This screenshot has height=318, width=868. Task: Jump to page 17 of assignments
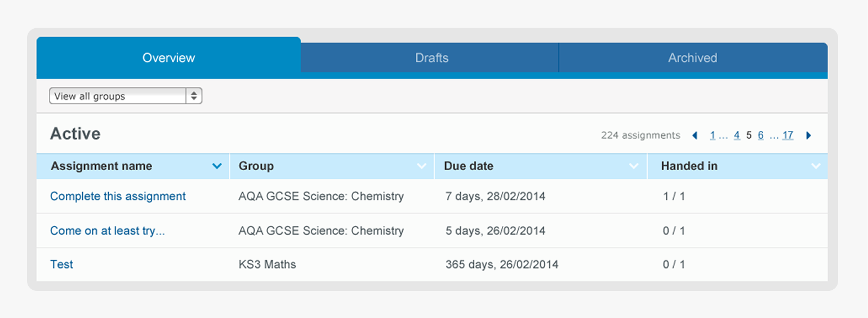coord(787,135)
